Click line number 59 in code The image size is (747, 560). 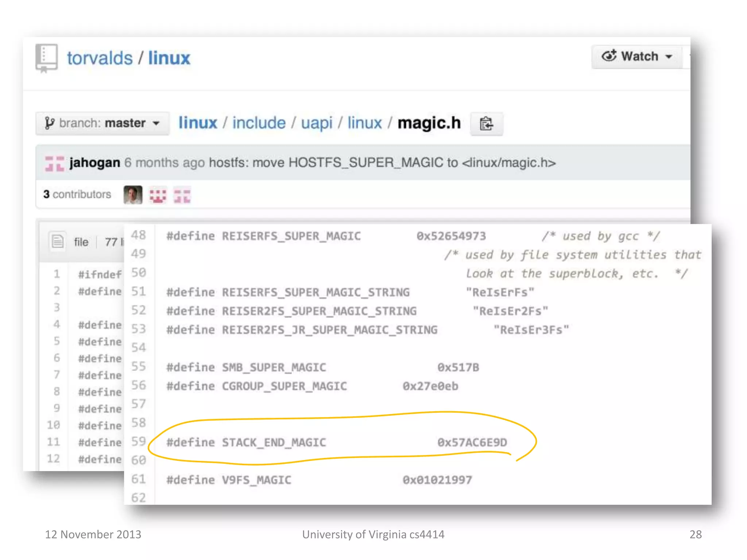coord(139,442)
